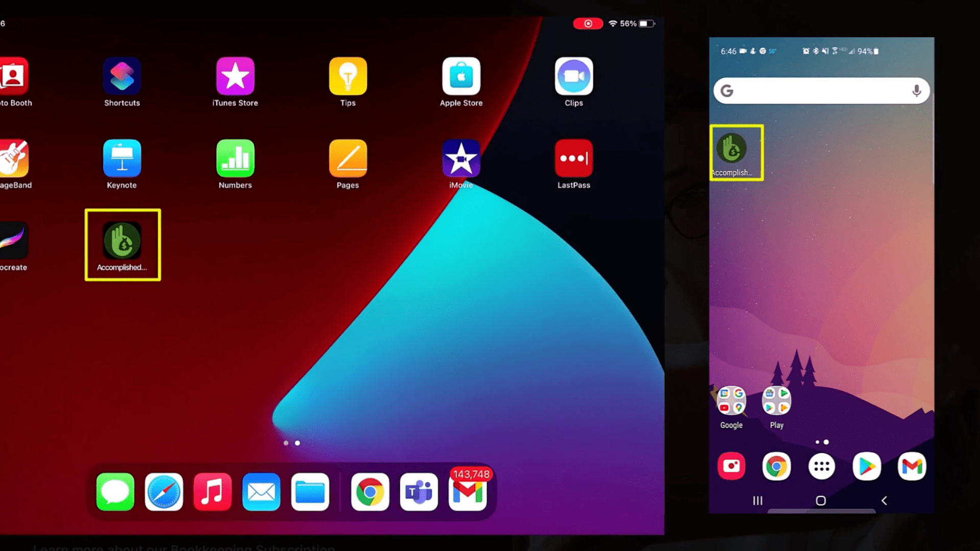This screenshot has height=551, width=980.
Task: Tap Android back navigation button
Action: tap(885, 500)
